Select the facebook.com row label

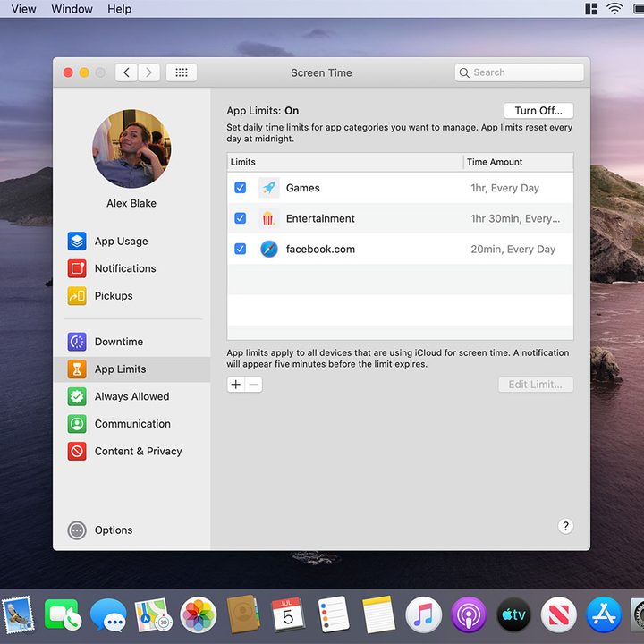pos(320,250)
